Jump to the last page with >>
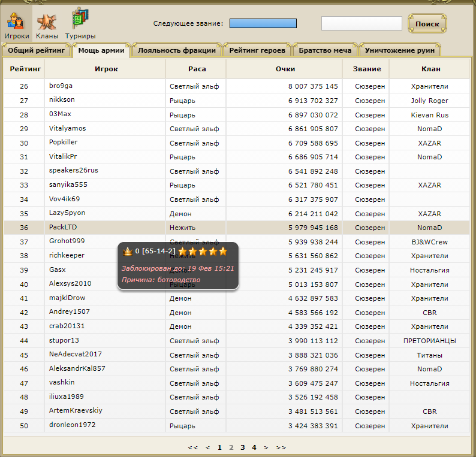Viewport: 476px width, 457px height. [281, 447]
